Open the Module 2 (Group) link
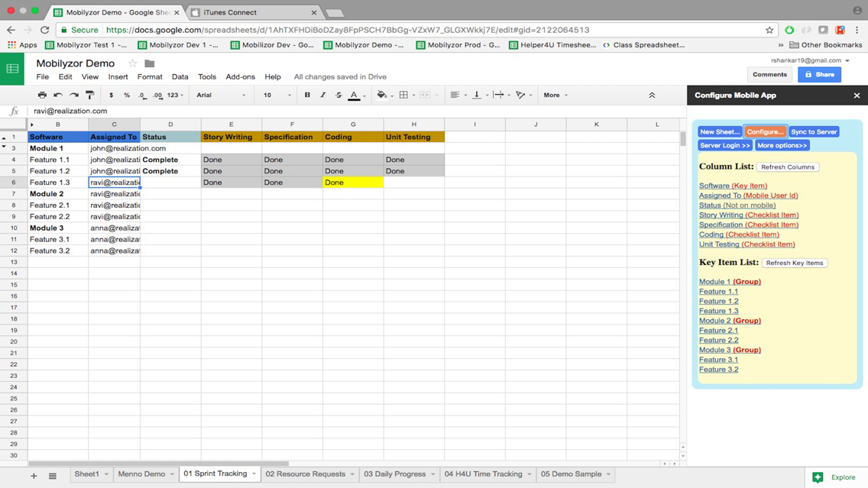The image size is (868, 488). click(x=730, y=321)
